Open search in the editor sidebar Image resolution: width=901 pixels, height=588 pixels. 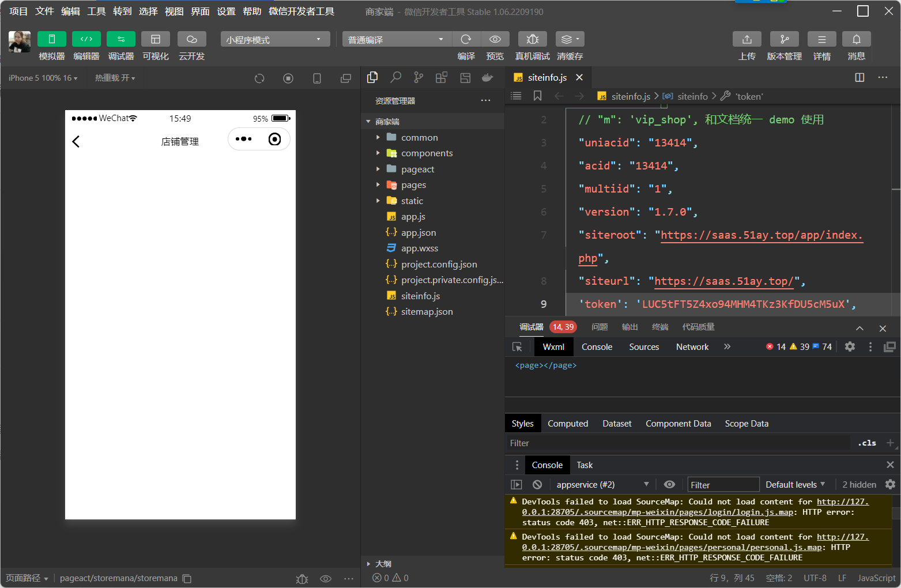[396, 77]
